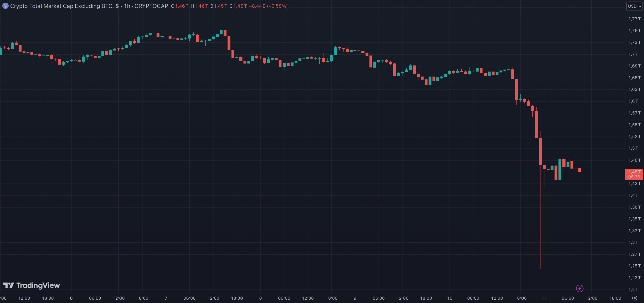Click the 1,2 T price axis label
This screenshot has width=644, height=303.
coord(633,289)
